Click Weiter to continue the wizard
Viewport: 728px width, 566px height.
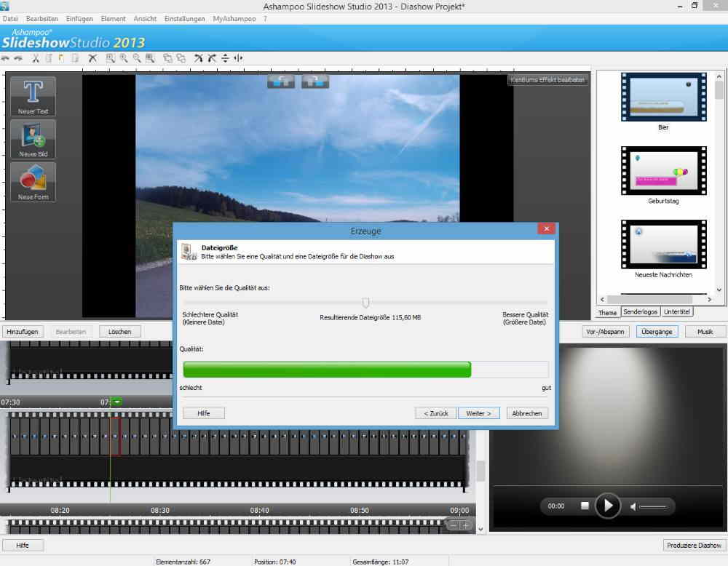[x=478, y=413]
